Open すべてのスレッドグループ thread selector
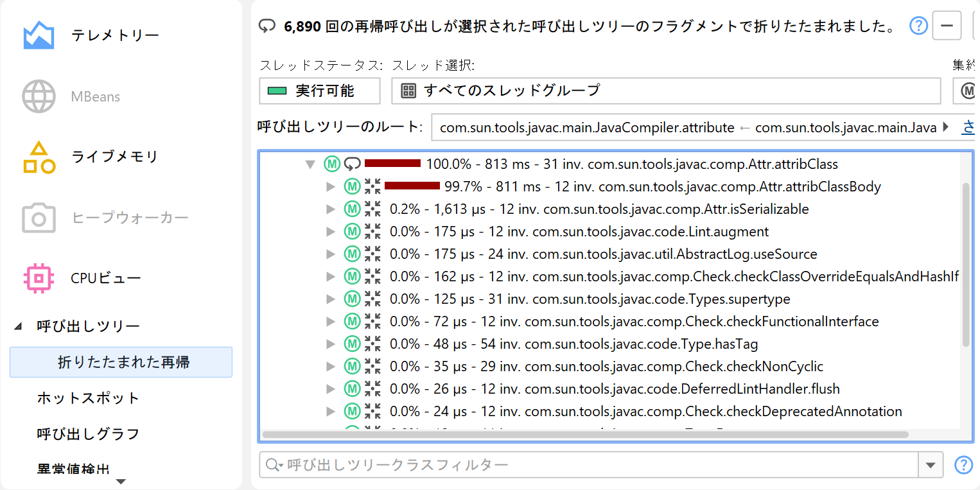Viewport: 980px width, 490px height. [665, 91]
